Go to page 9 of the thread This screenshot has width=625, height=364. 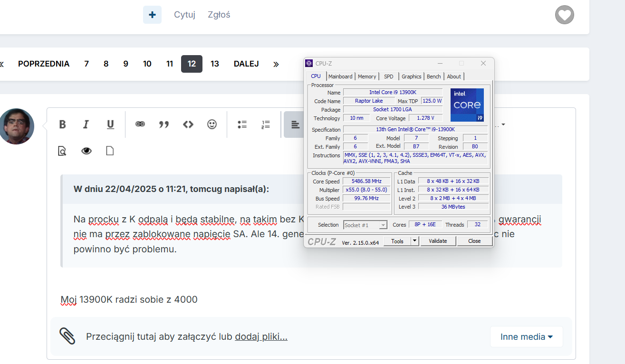(x=125, y=64)
